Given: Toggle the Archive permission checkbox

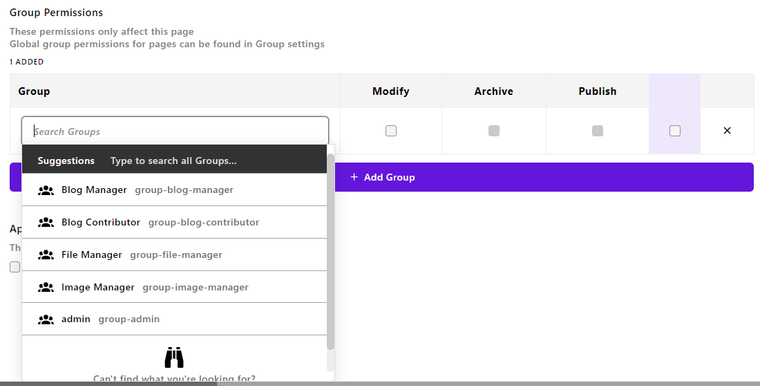Looking at the screenshot, I should pos(494,131).
